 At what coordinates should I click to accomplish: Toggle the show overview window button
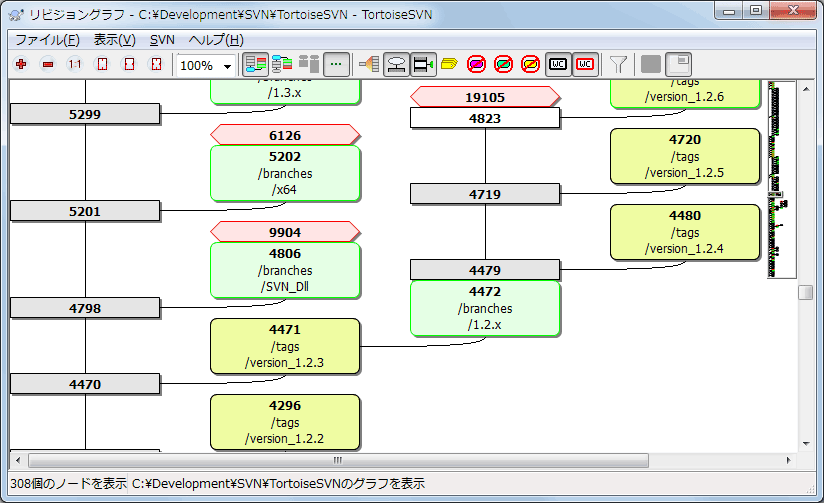(678, 65)
